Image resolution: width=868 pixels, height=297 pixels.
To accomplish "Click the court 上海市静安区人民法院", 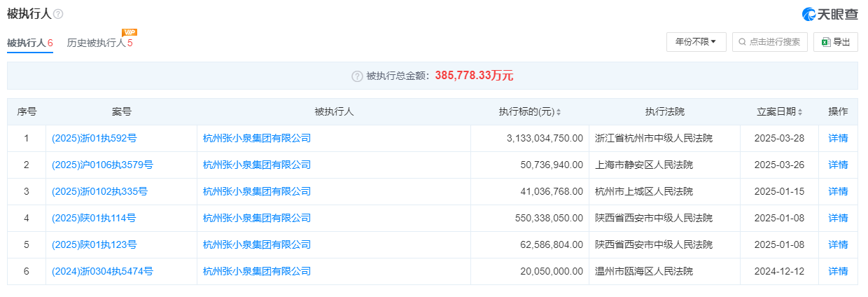I will click(644, 165).
